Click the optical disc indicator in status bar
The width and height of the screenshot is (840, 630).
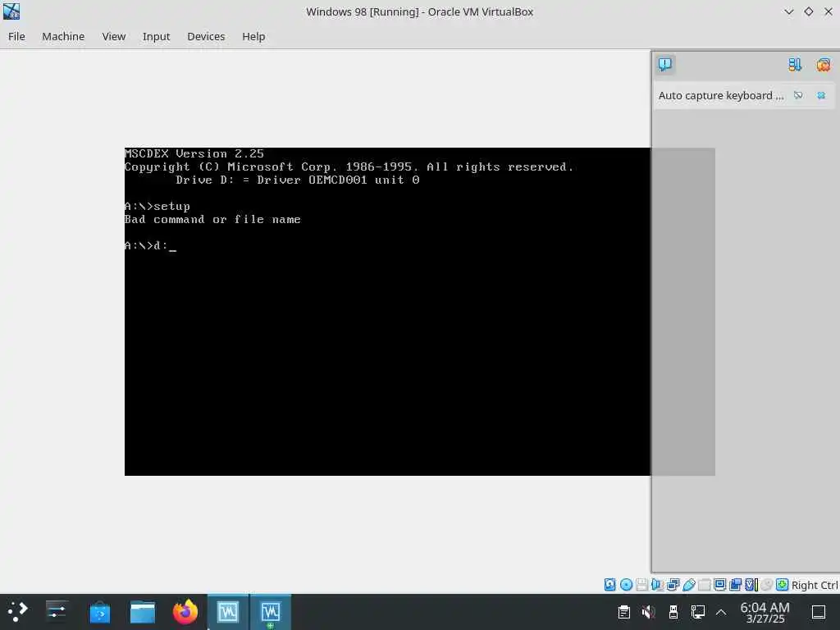click(x=626, y=584)
